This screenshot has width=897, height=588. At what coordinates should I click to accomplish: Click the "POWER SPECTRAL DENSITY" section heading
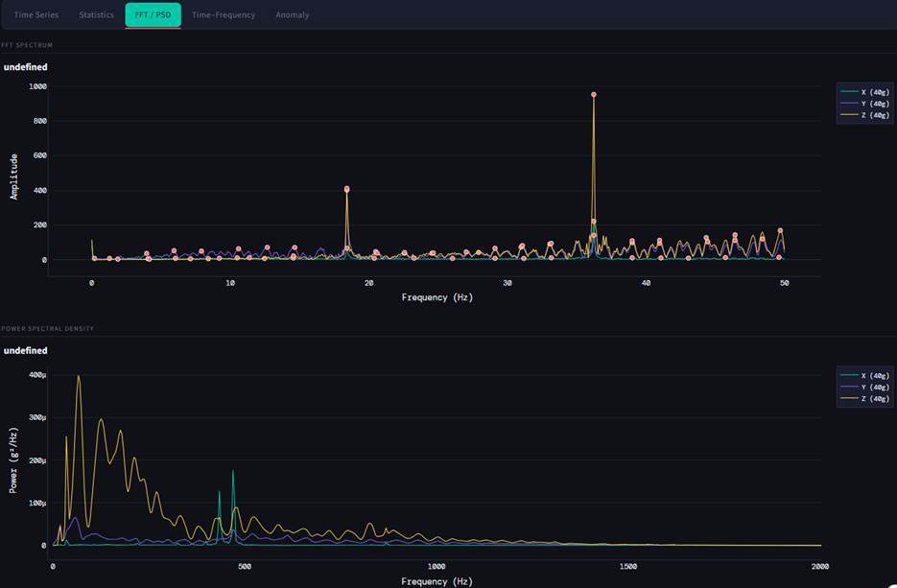coord(47,328)
